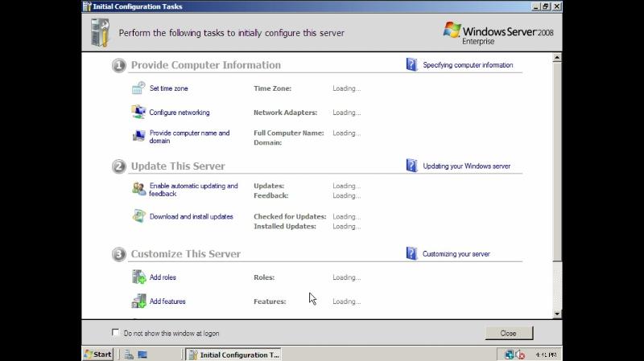Restore down the Initial Configuration Tasks window

click(546, 6)
